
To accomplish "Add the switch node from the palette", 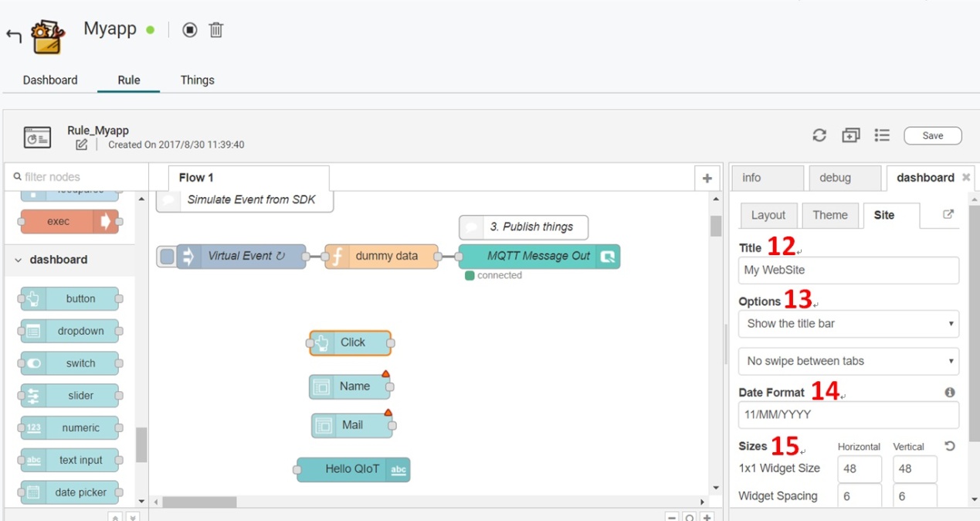I will click(70, 363).
